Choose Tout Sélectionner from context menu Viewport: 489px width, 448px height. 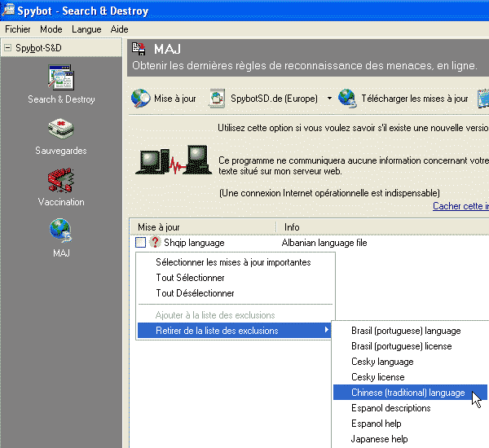190,278
